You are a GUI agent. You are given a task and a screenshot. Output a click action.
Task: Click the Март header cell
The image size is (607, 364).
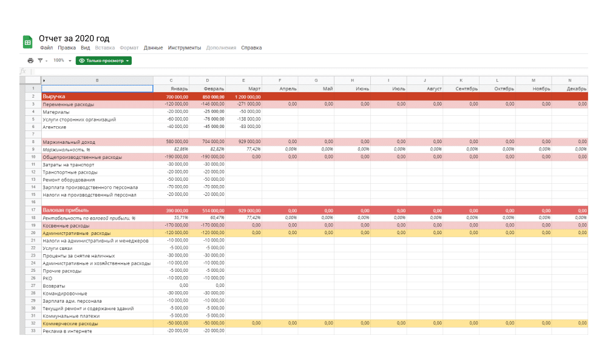point(243,89)
